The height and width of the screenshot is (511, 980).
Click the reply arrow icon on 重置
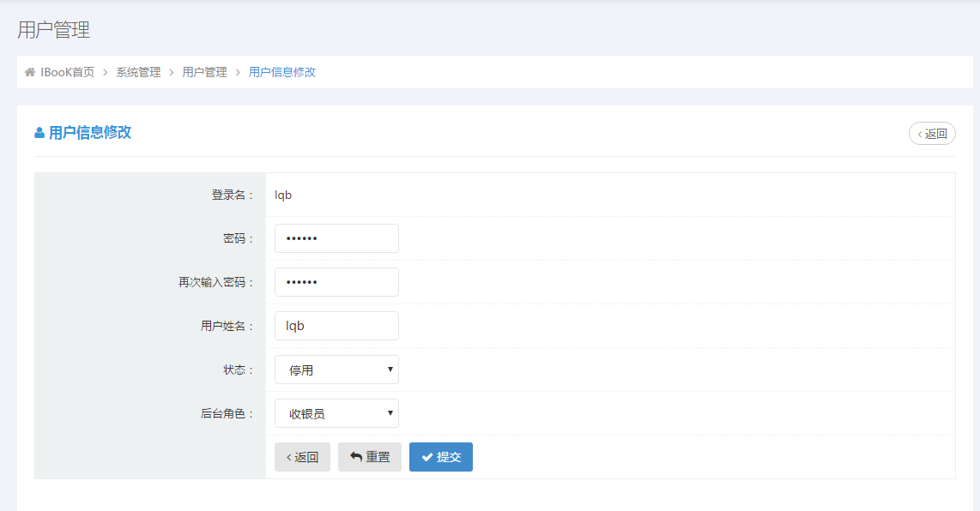356,457
